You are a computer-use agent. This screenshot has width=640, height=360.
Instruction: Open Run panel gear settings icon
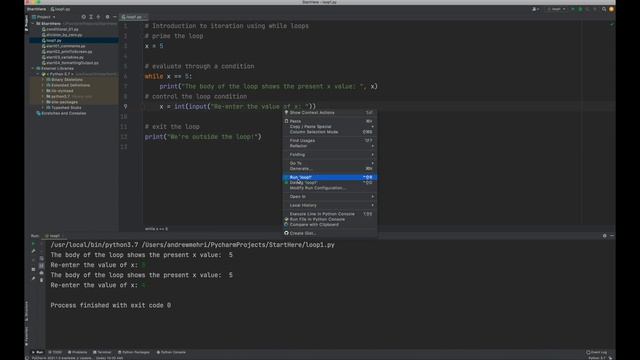coord(604,236)
